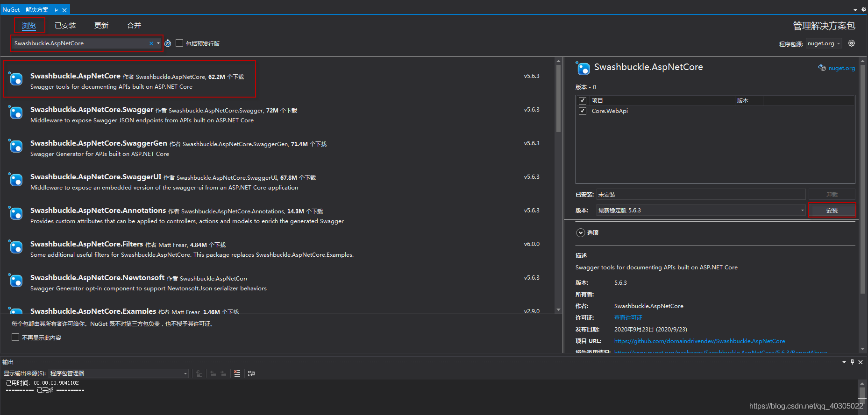Screen dimensions: 868x415
Task: Open package source settings gear
Action: 852,43
